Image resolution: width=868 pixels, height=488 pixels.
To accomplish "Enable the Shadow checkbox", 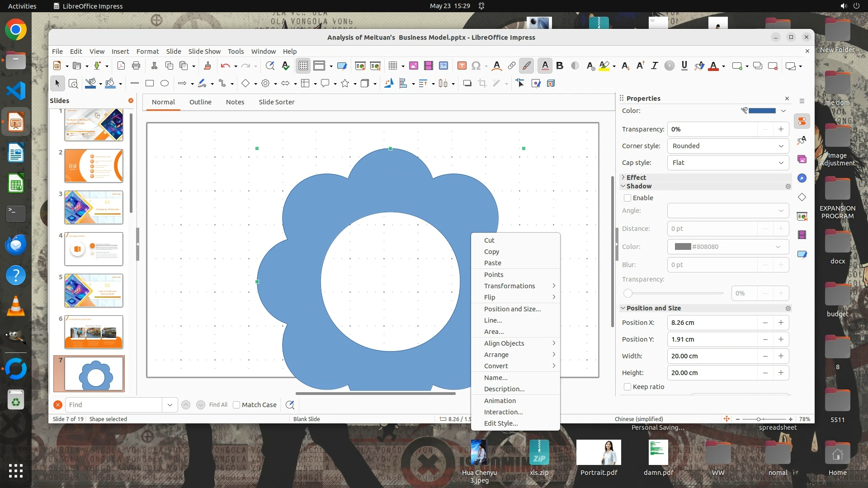I will pos(627,198).
